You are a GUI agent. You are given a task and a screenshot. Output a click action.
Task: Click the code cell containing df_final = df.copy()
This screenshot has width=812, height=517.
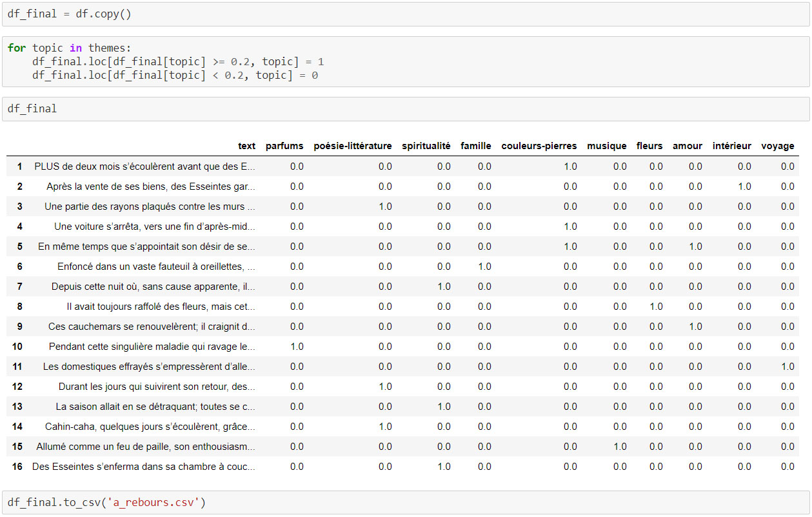(406, 14)
